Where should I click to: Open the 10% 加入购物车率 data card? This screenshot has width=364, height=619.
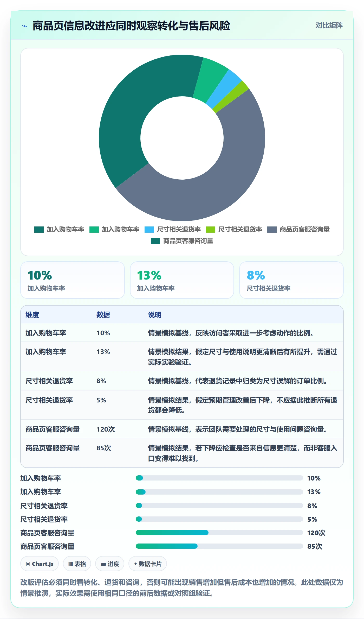(x=73, y=280)
